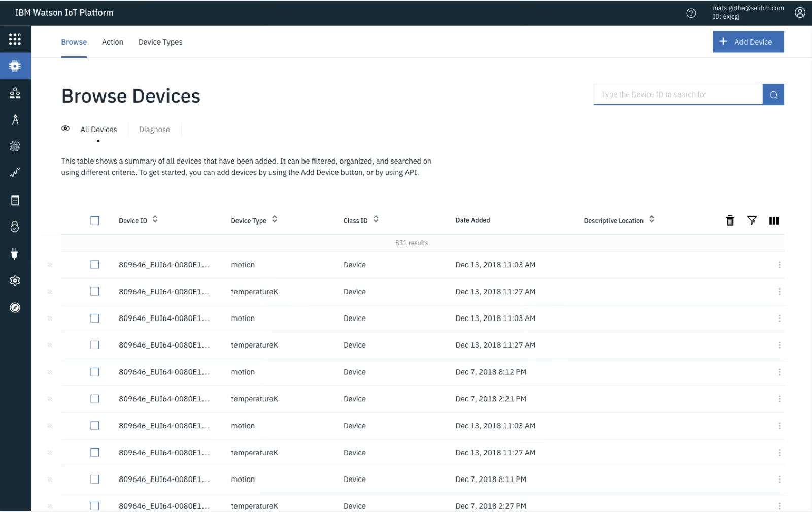This screenshot has height=512, width=812.
Task: Check the select-all checkbox in table header
Action: coord(95,220)
